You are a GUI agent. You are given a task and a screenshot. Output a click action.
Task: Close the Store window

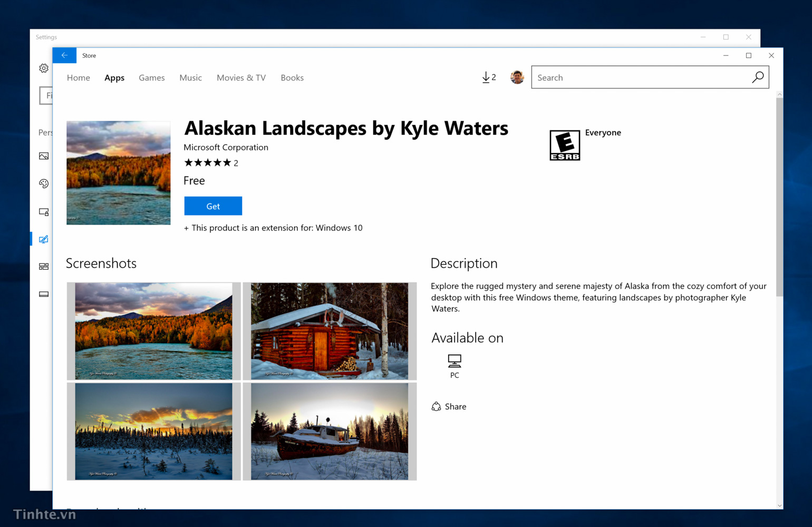[771, 55]
